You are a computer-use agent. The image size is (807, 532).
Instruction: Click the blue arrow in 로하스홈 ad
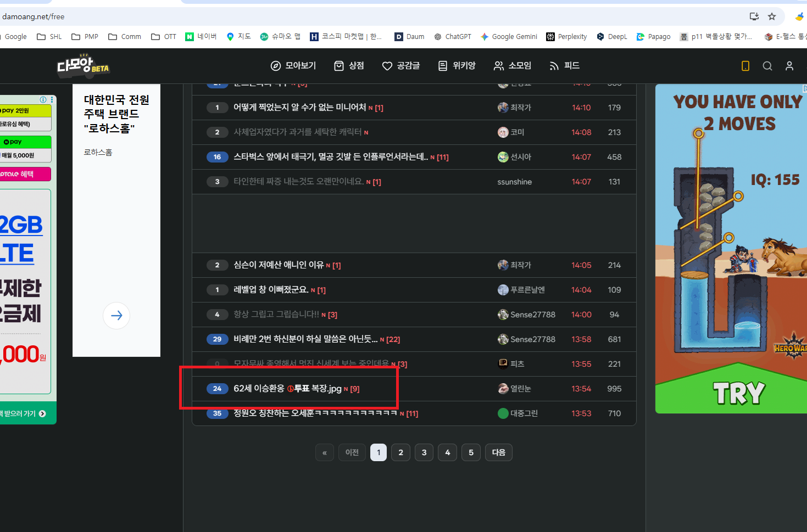[116, 316]
